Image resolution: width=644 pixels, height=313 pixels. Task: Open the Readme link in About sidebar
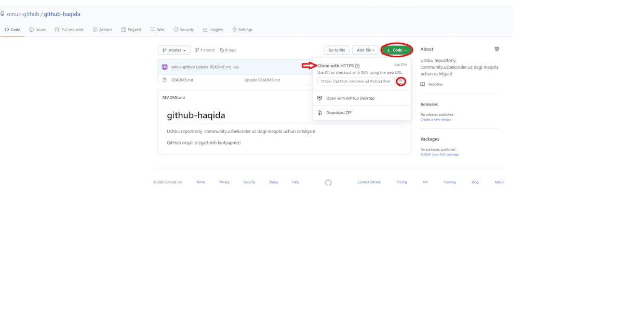pyautogui.click(x=435, y=84)
